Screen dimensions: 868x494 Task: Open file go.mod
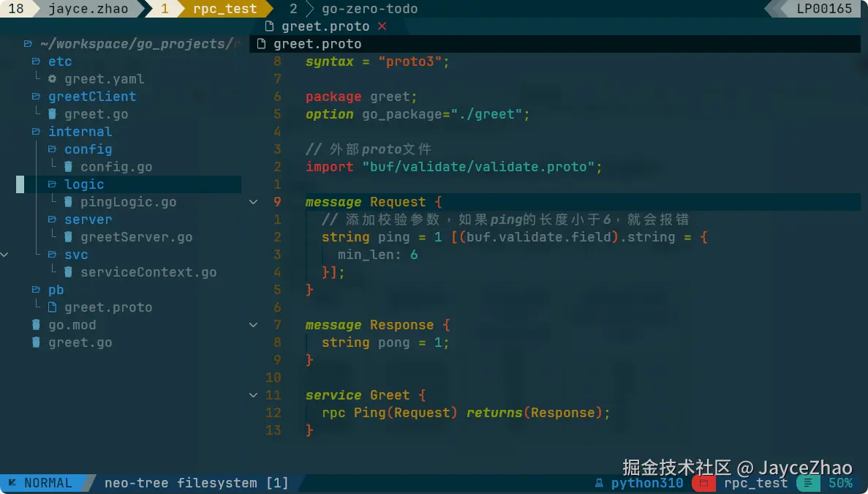tap(72, 325)
